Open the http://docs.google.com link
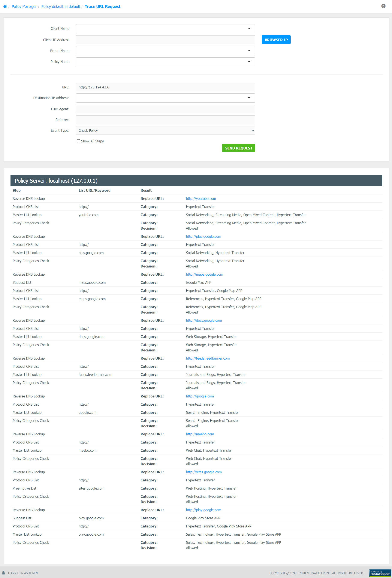This screenshot has height=578, width=392. click(204, 320)
